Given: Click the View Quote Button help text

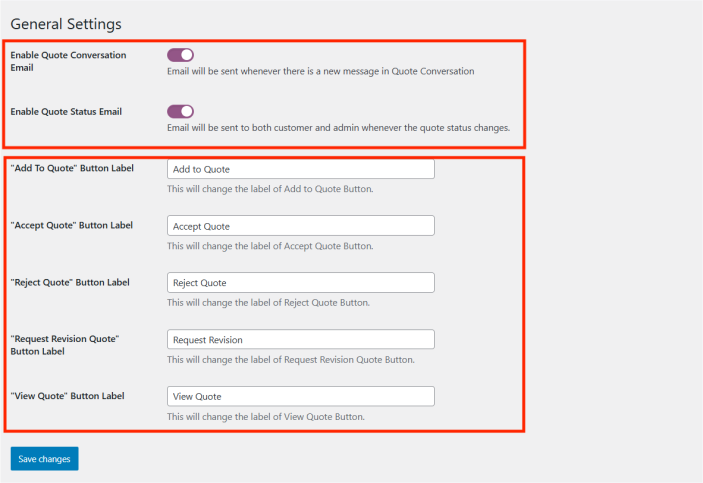Looking at the screenshot, I should tap(265, 417).
